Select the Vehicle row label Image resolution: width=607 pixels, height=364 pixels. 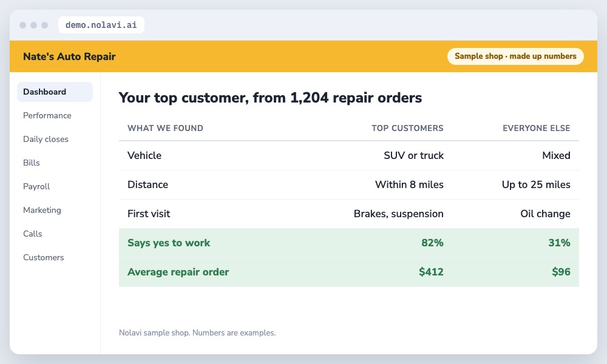(x=144, y=155)
